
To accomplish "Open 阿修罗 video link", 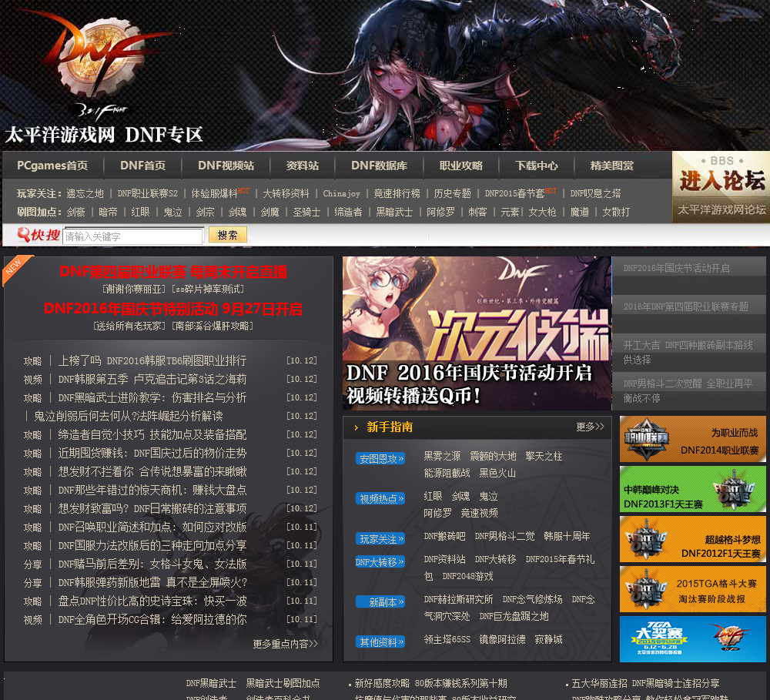I will 437,513.
